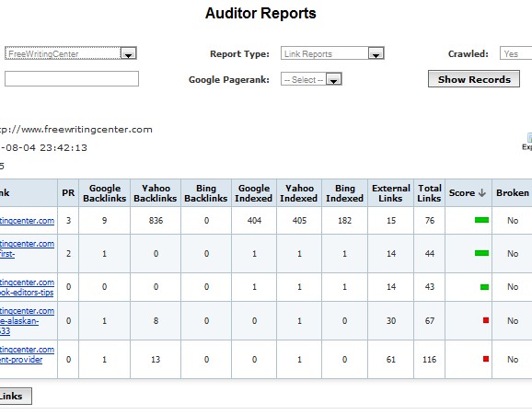
Task: Sort by Google Indexed column header
Action: (x=254, y=193)
